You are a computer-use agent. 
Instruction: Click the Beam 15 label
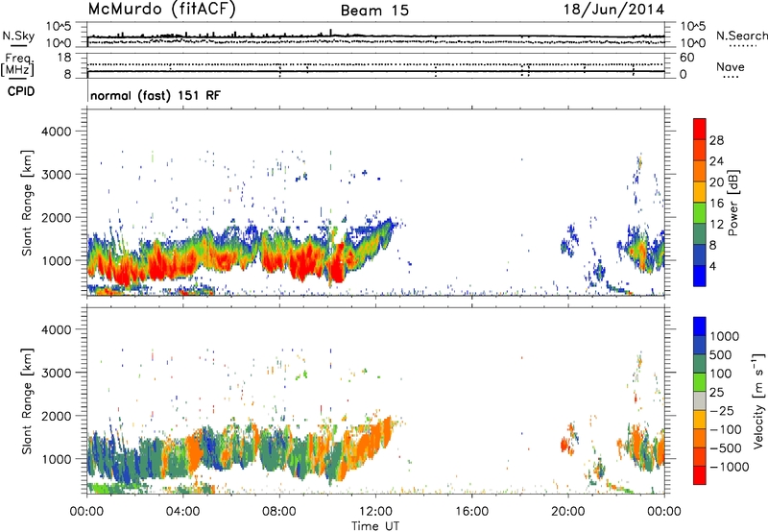pos(374,11)
